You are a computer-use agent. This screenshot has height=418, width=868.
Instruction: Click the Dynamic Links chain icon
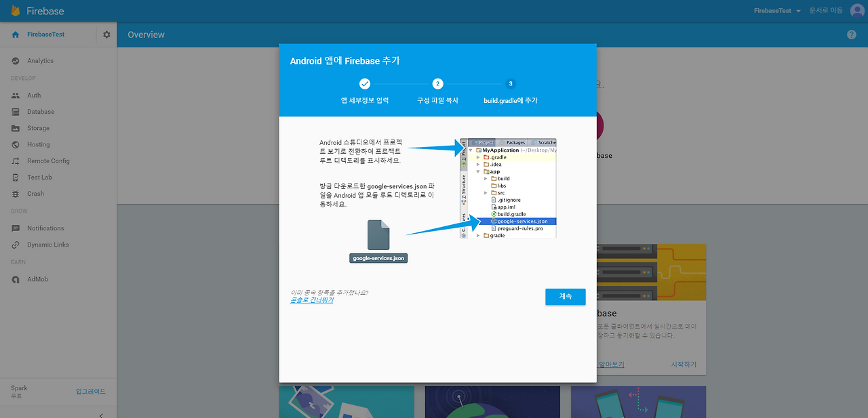[x=16, y=245]
